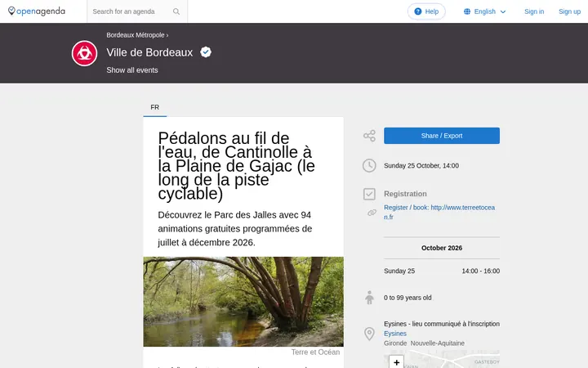Select the Sunday 25 timing row
The image size is (588, 368).
(441, 271)
